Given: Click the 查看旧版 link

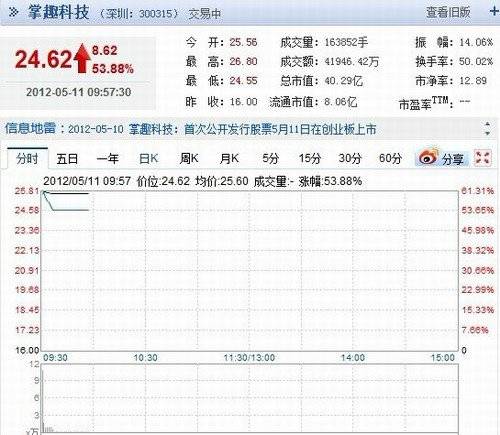Looking at the screenshot, I should [x=448, y=12].
